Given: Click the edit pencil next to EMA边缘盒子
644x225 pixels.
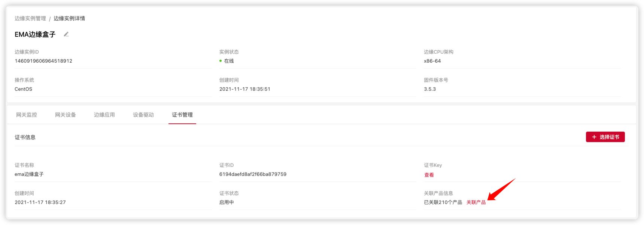Looking at the screenshot, I should pyautogui.click(x=66, y=34).
